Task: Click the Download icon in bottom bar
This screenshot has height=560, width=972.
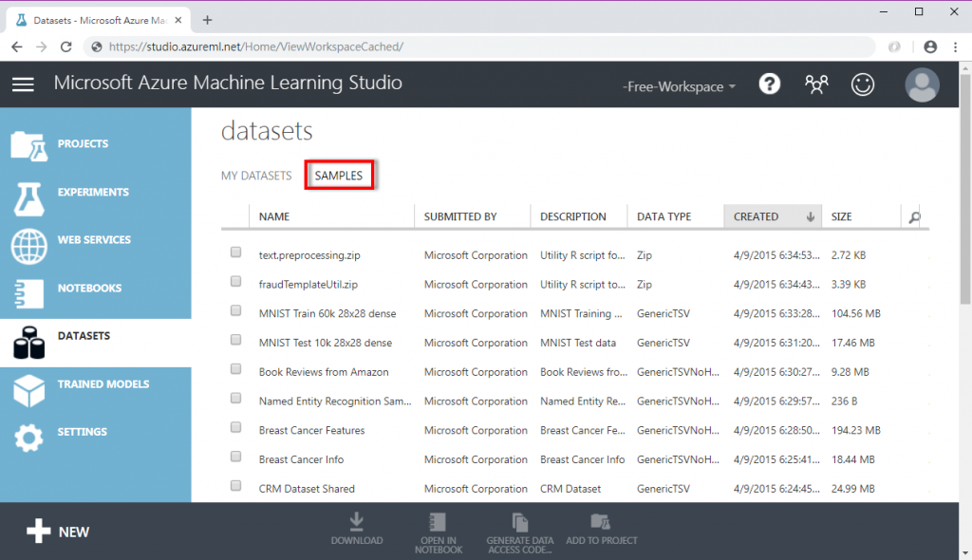Action: (x=357, y=521)
